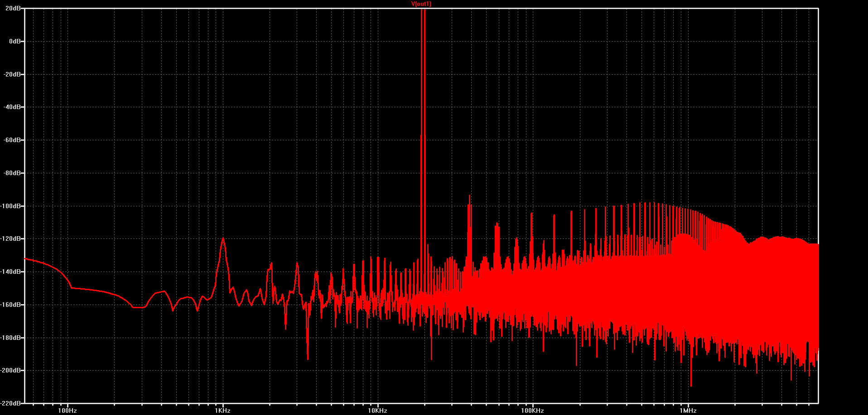Click the 100Hz frequency axis label
868x415 pixels.
point(68,410)
